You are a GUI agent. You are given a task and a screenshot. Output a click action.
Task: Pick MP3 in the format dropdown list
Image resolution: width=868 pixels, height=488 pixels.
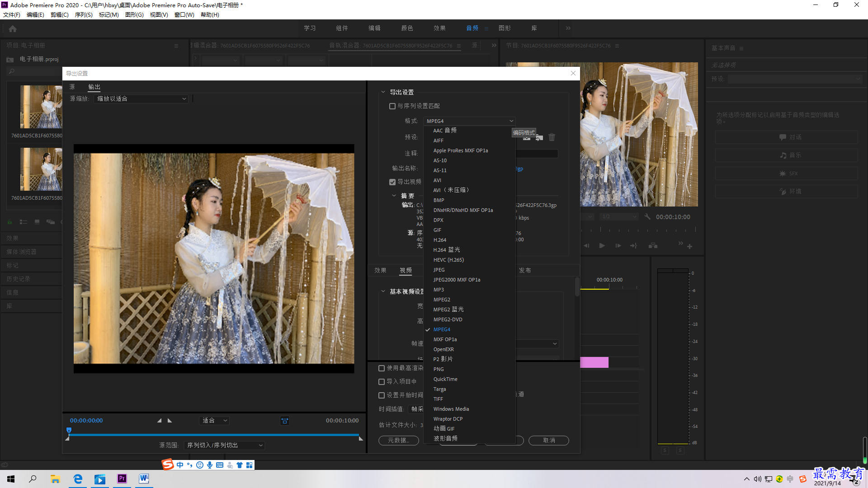click(x=439, y=290)
